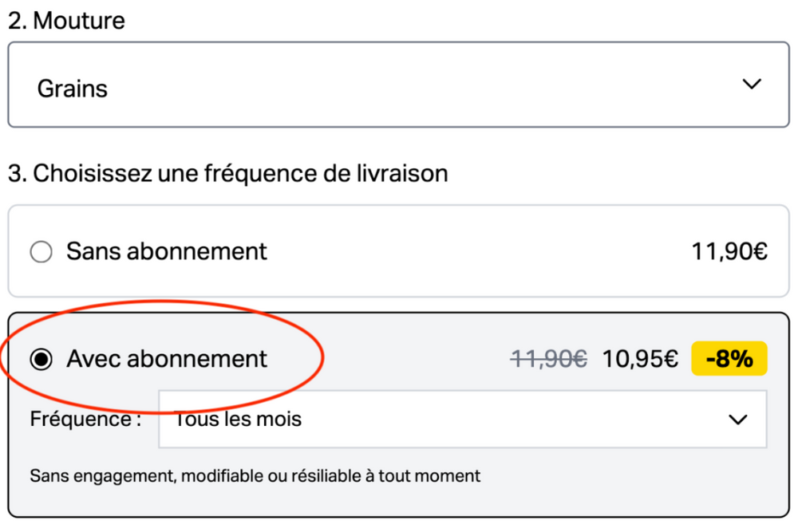Click the Fréquence label
The image size is (798, 532).
(x=85, y=420)
